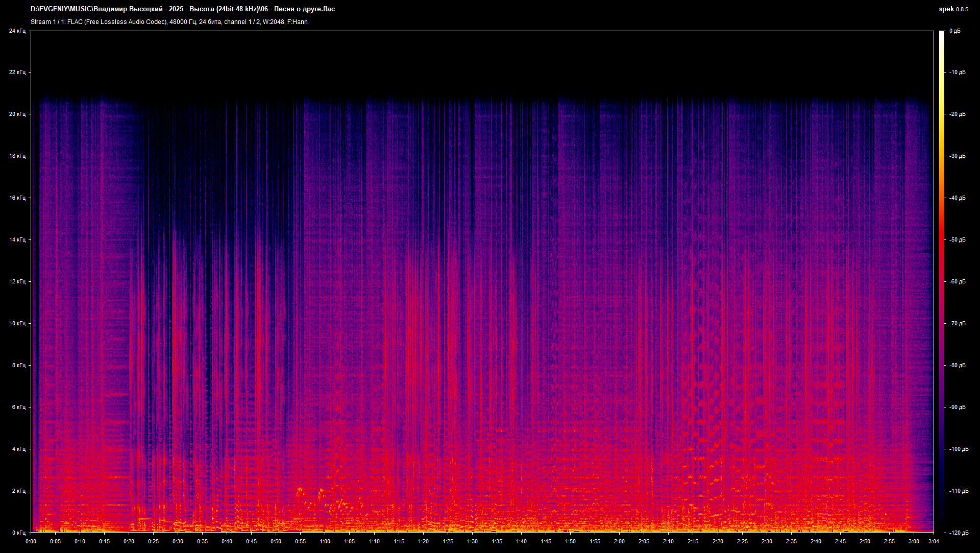This screenshot has width=980, height=553.
Task: Click the 6 кГц frequency axis label
Action: click(18, 407)
